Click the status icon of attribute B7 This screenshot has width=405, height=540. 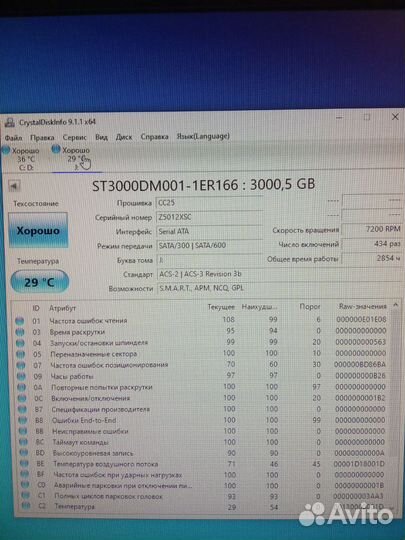point(22,409)
